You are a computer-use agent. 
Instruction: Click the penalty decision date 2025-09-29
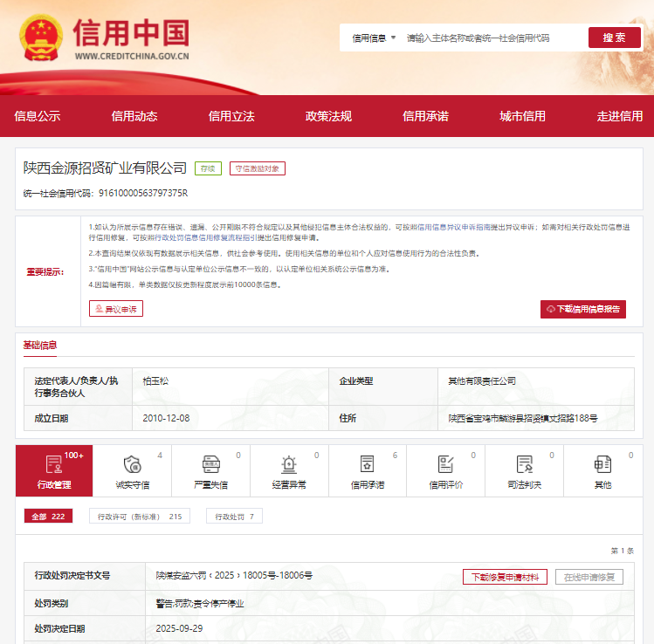pos(179,628)
